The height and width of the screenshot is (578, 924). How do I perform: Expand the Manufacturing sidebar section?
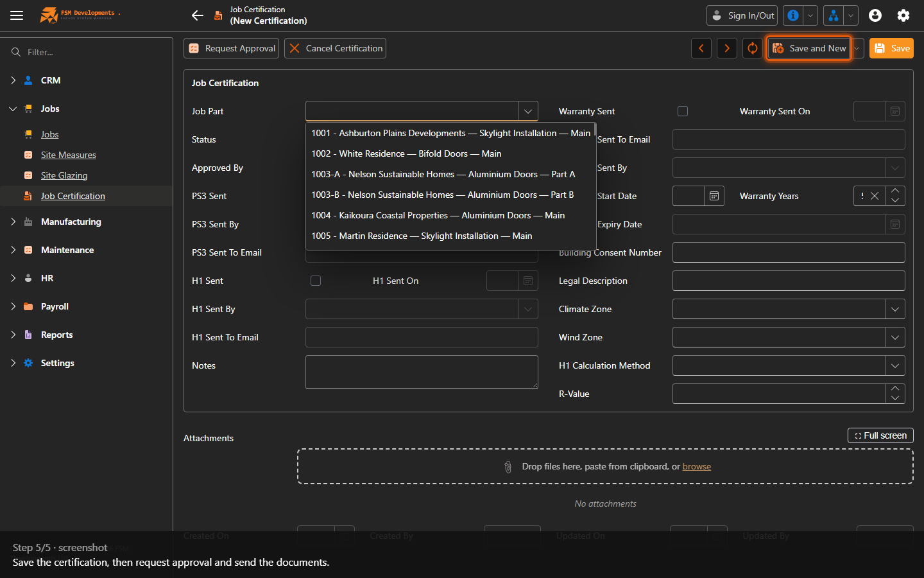click(x=13, y=222)
